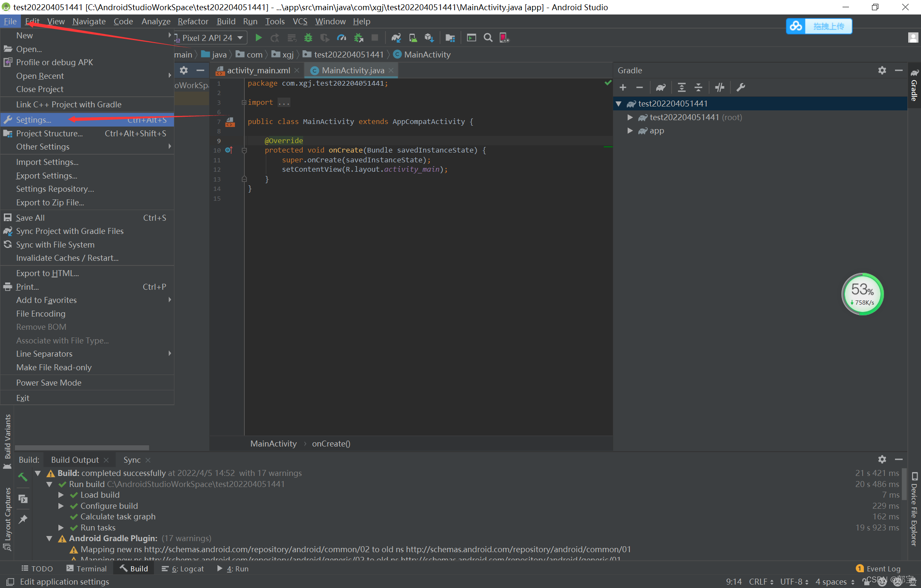Expand the Load build node
The width and height of the screenshot is (921, 588).
[61, 495]
